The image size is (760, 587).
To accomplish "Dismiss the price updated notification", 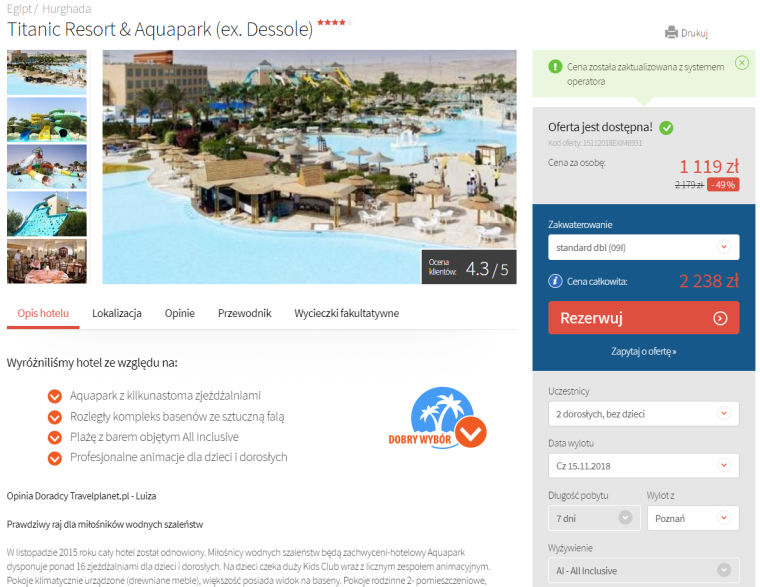I will (x=742, y=63).
